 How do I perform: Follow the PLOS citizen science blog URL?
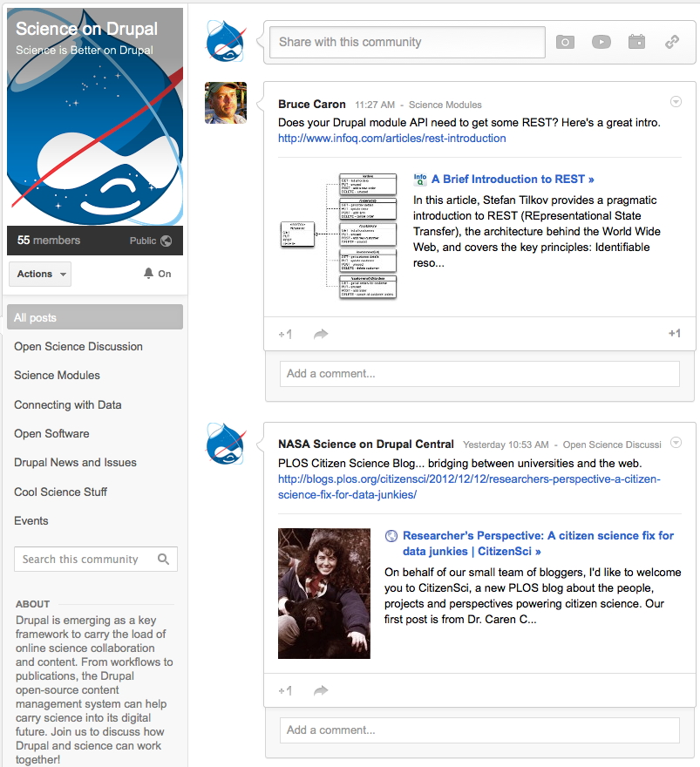pyautogui.click(x=478, y=484)
